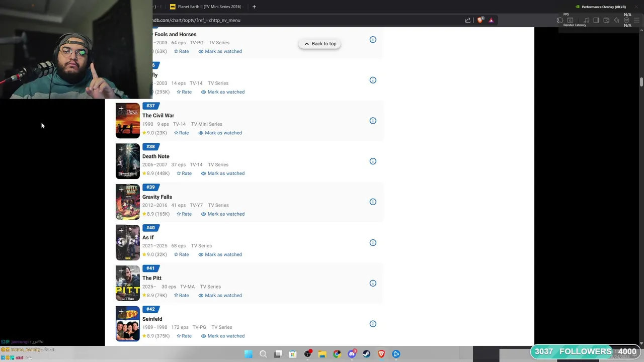View info for The Pitt
Screen dimensions: 644x362
coord(373,283)
